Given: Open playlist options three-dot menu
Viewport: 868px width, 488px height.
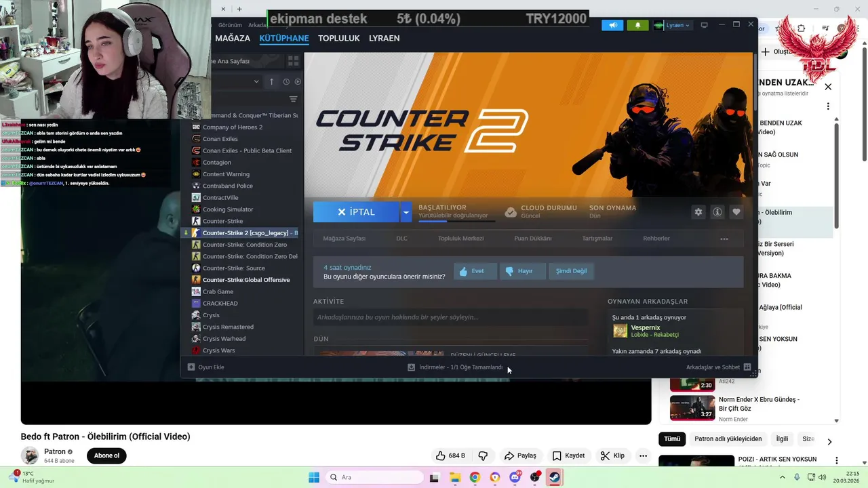Looking at the screenshot, I should [828, 106].
